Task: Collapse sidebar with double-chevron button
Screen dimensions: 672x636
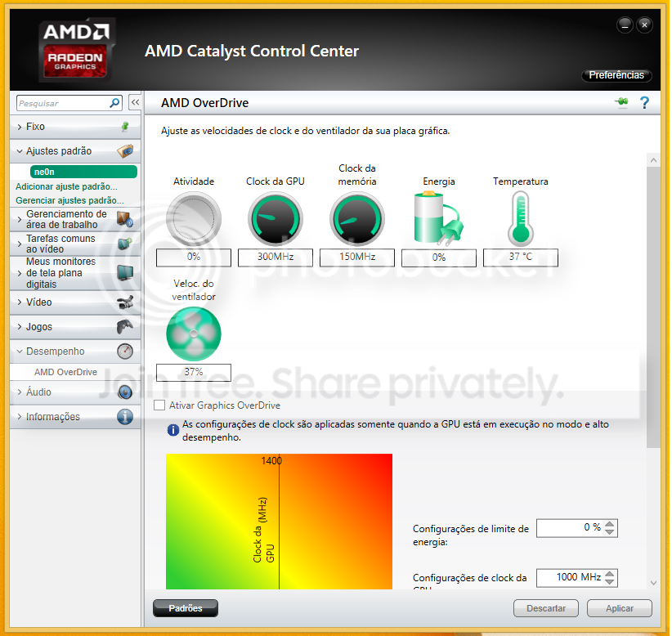Action: click(135, 103)
